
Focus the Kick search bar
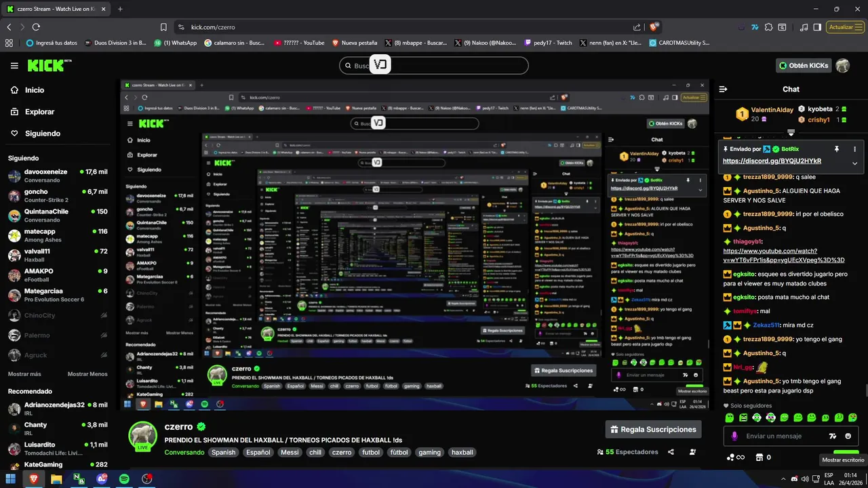pyautogui.click(x=434, y=66)
